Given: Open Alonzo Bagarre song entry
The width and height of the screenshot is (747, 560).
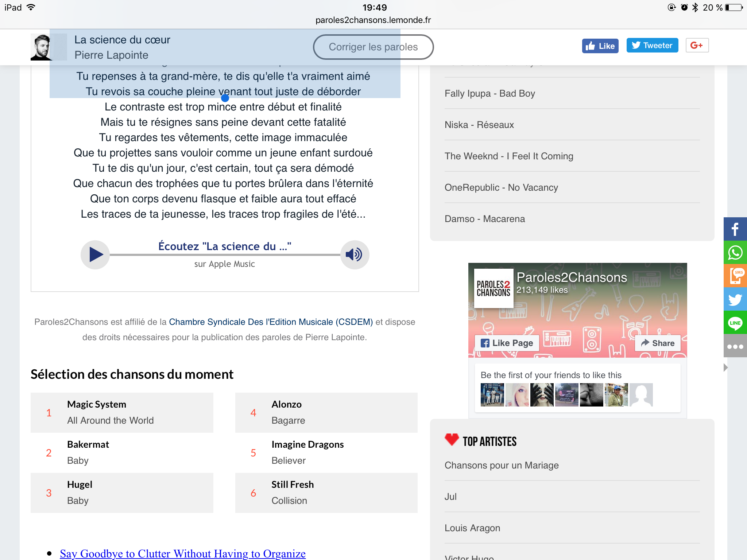Looking at the screenshot, I should [326, 413].
